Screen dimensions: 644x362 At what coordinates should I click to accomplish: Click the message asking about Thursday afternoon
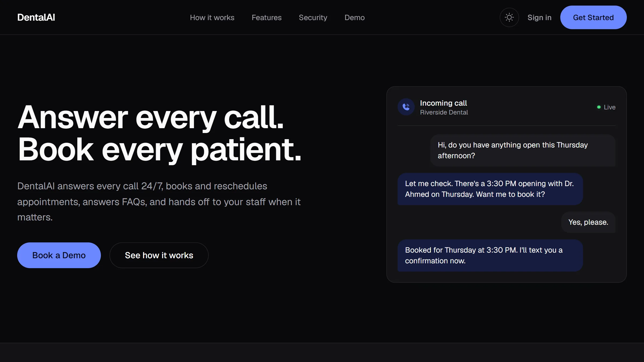click(x=523, y=150)
